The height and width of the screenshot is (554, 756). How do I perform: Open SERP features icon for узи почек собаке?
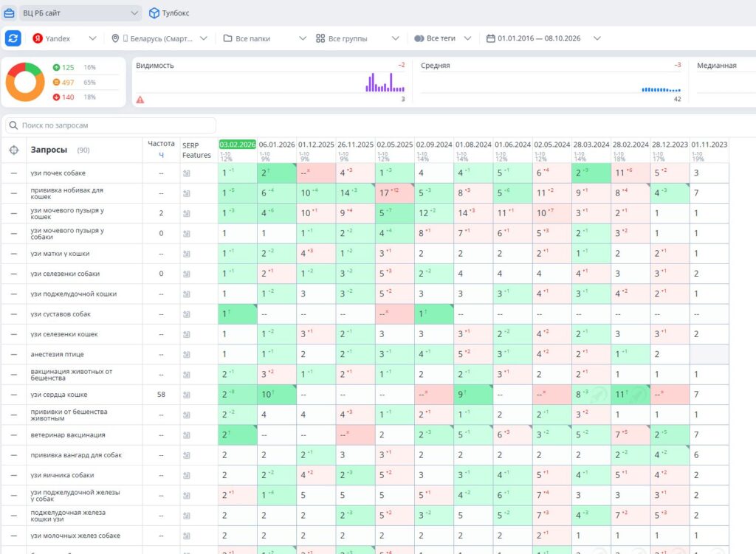187,173
